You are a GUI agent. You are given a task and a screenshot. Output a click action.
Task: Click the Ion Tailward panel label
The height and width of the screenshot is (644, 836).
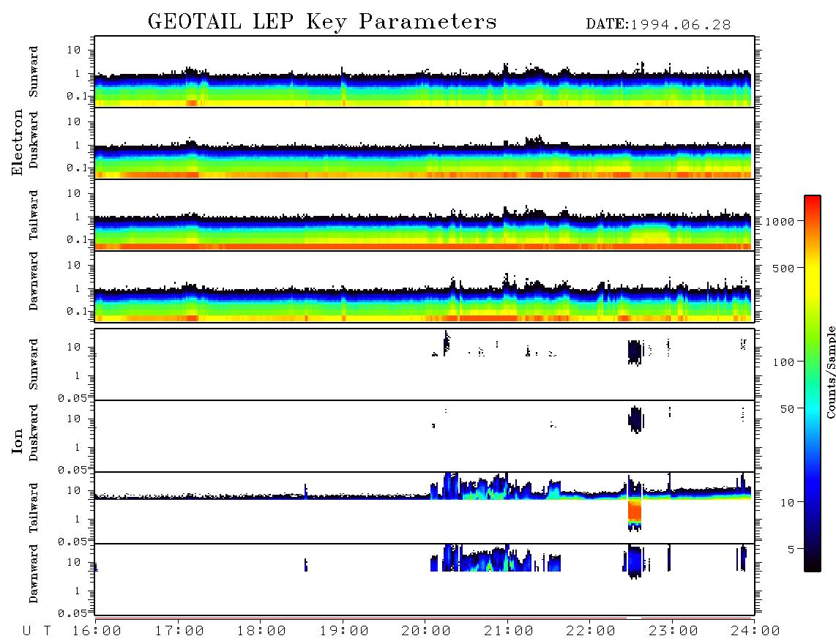(x=34, y=508)
